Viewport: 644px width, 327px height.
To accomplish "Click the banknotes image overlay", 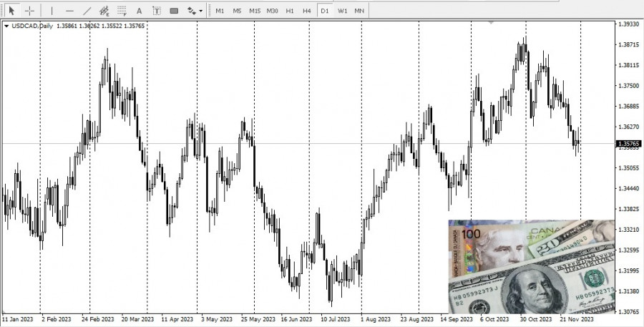I will 532,267.
